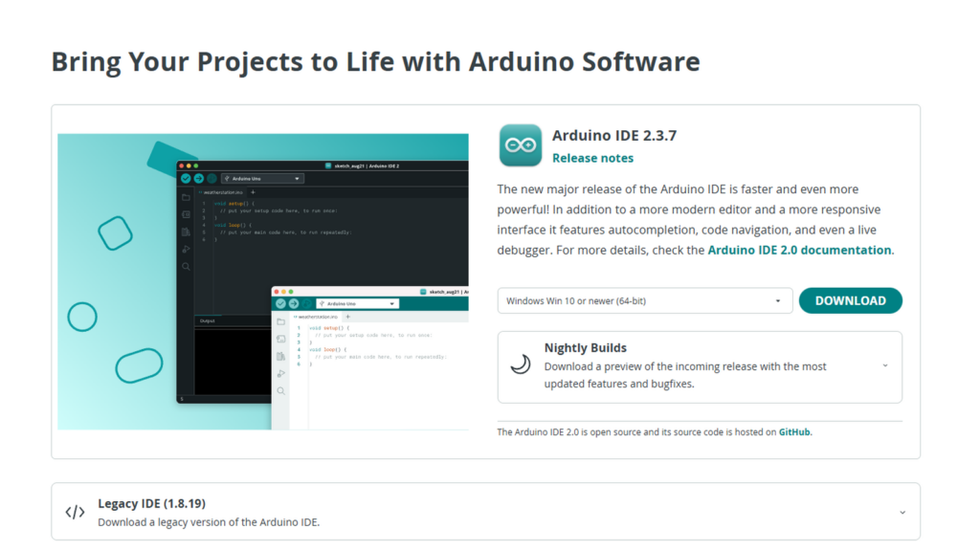This screenshot has height=551, width=980.
Task: Click the moon icon beside Nightly Builds
Action: (520, 365)
